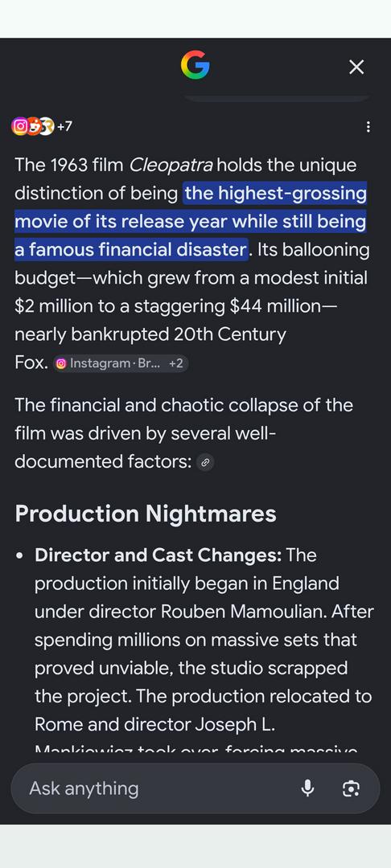391x868 pixels.
Task: Expand the +7 additional sources
Action: click(64, 127)
